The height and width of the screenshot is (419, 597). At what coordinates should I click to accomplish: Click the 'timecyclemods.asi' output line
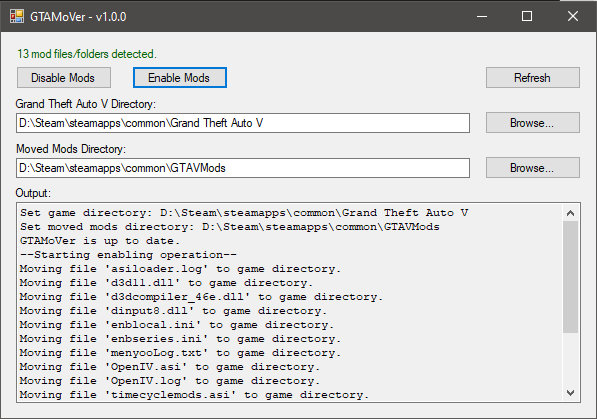point(194,395)
